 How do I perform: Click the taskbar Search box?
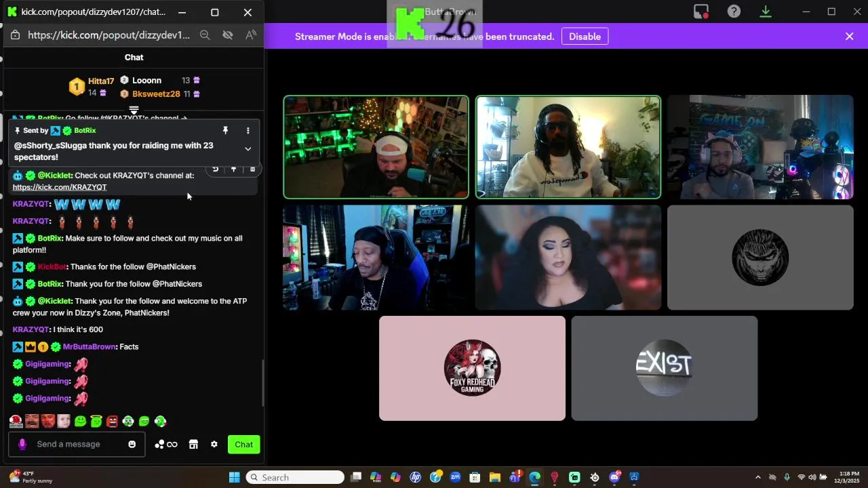pyautogui.click(x=295, y=477)
